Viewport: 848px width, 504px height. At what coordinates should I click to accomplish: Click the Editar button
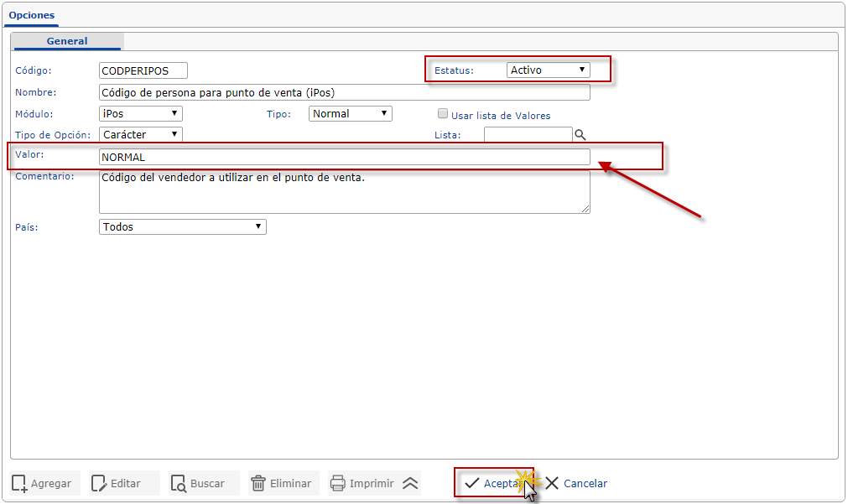(124, 483)
